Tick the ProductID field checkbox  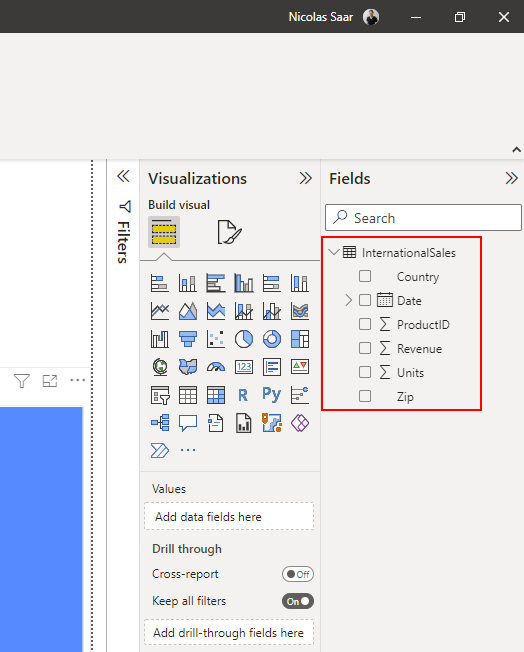365,324
